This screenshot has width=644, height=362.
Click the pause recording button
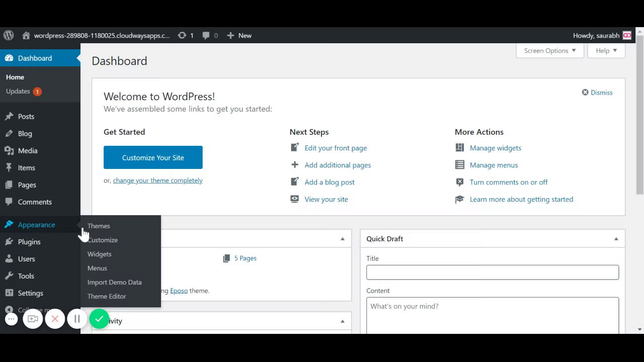click(77, 319)
